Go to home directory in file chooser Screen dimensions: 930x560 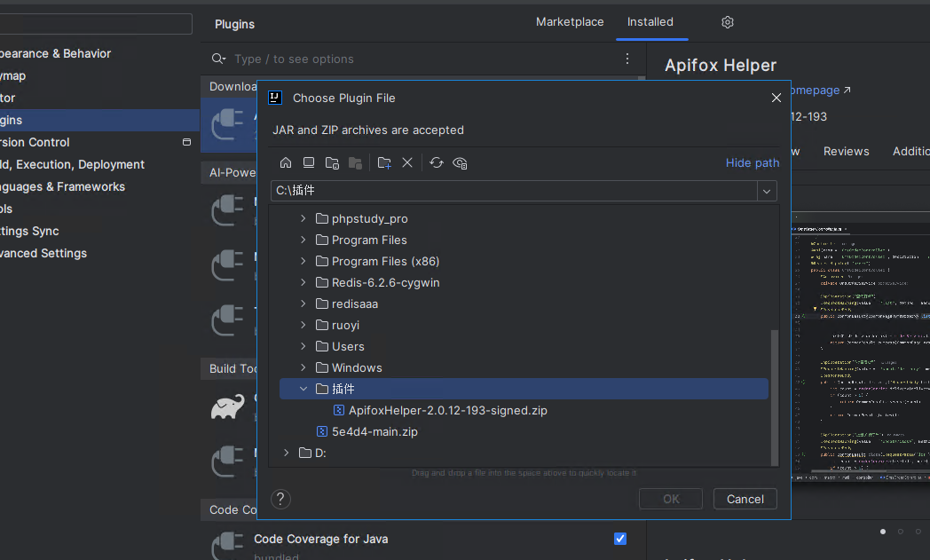pyautogui.click(x=286, y=162)
